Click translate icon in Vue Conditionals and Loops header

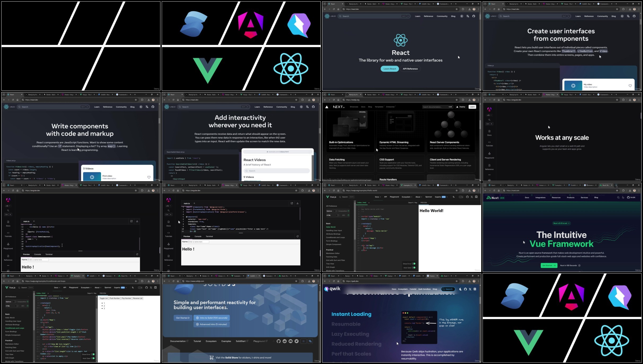click(133, 287)
